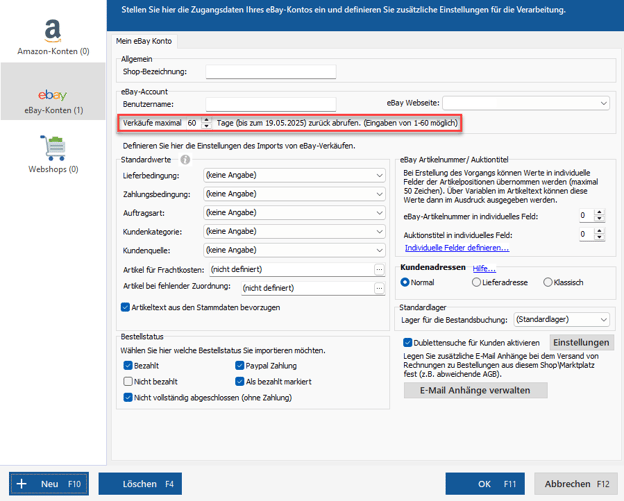This screenshot has height=501, width=624.
Task: Click into the Shop-Bezeichnung text field
Action: pyautogui.click(x=270, y=72)
